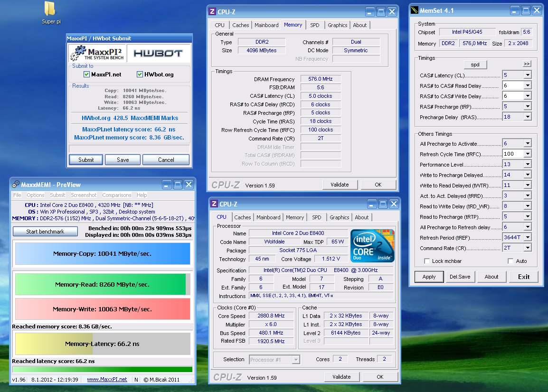Open RAS# Precharge (tRP) dropdown
Image resolution: width=548 pixels, height=392 pixels.
click(x=528, y=107)
